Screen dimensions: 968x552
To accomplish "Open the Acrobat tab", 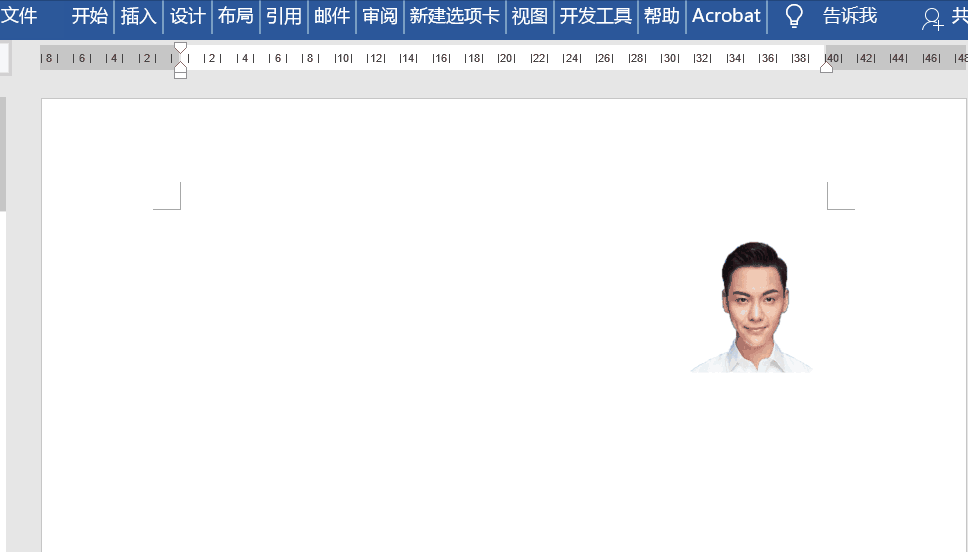I will click(726, 15).
